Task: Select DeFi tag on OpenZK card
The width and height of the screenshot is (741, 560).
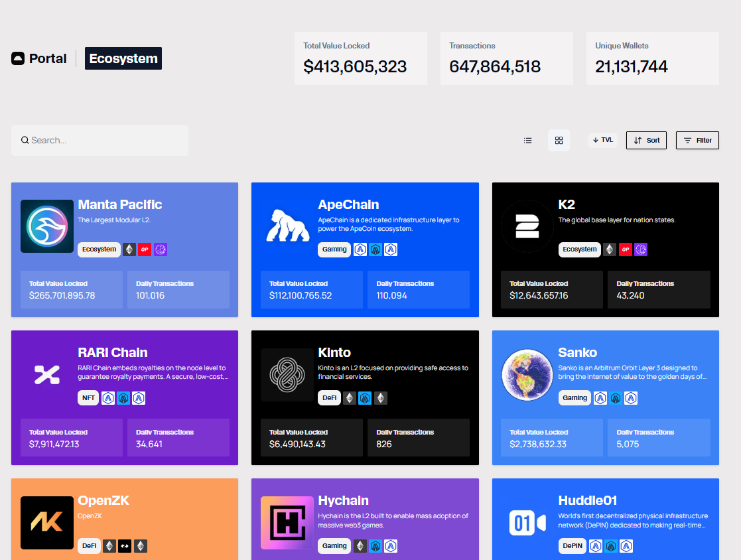Action: (x=90, y=546)
